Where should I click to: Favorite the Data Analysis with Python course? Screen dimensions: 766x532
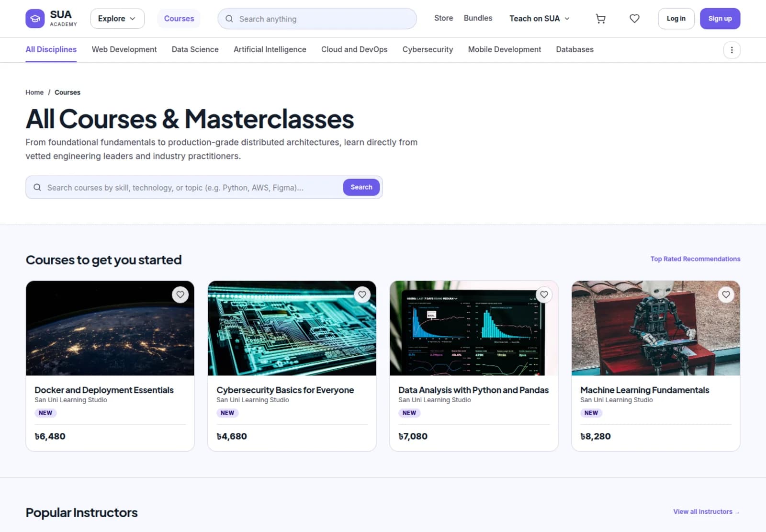pyautogui.click(x=544, y=295)
